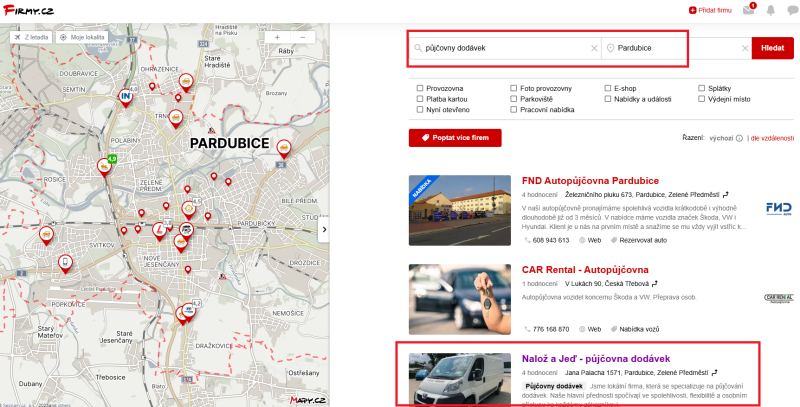Click route icon after Železničního pluku address
The height and width of the screenshot is (407, 800).
(x=726, y=195)
